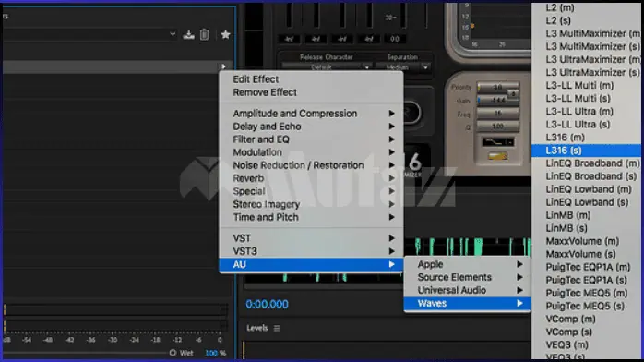Open Stereo Imagery submenu
The height and width of the screenshot is (362, 644).
click(311, 204)
